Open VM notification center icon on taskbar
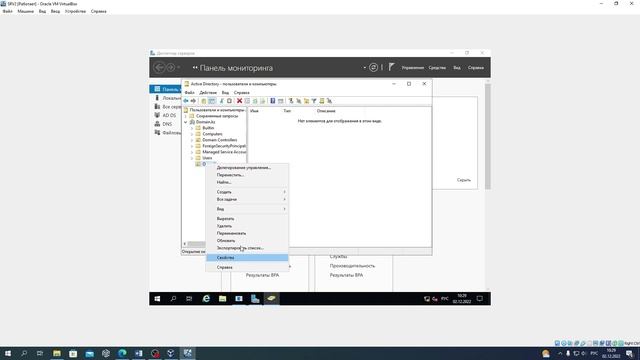 tap(480, 299)
